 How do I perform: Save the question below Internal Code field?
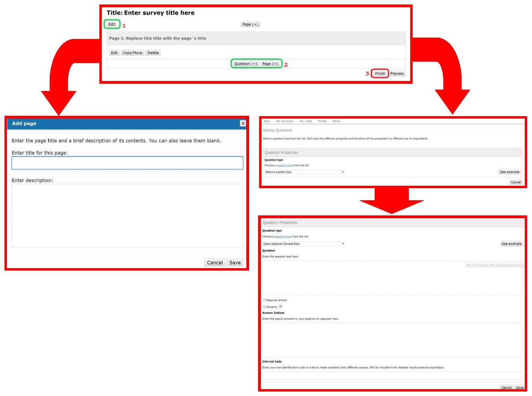tap(520, 387)
